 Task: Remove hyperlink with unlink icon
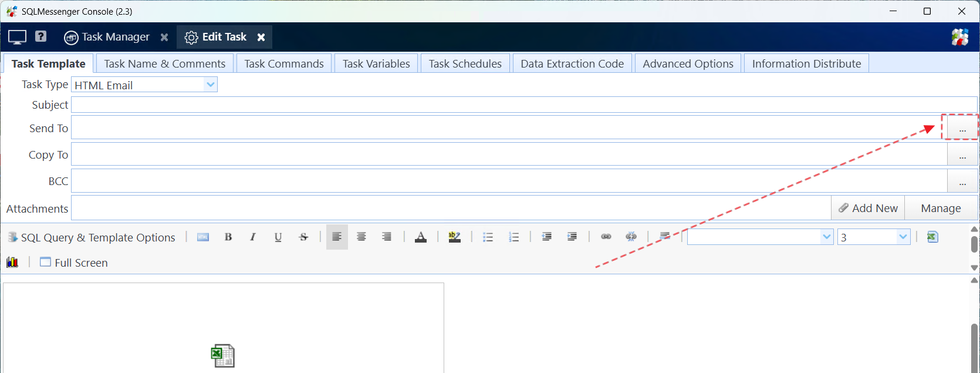631,237
